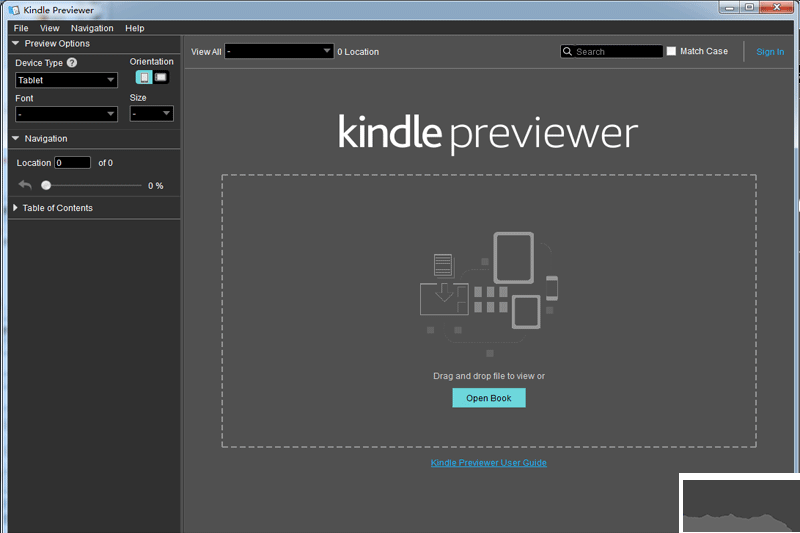Click the Open Book button

click(x=489, y=398)
